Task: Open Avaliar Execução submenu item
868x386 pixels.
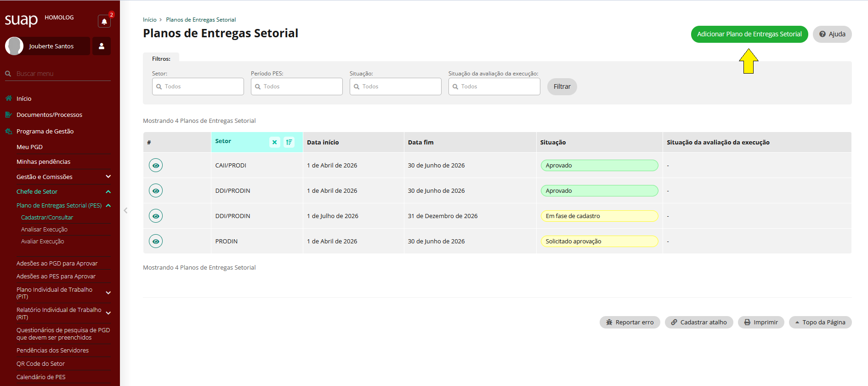Action: [42, 241]
